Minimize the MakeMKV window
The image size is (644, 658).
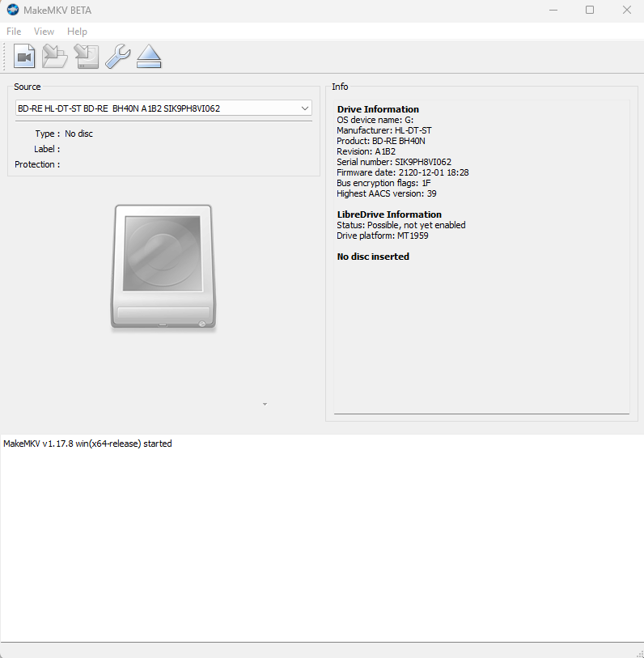pos(553,10)
